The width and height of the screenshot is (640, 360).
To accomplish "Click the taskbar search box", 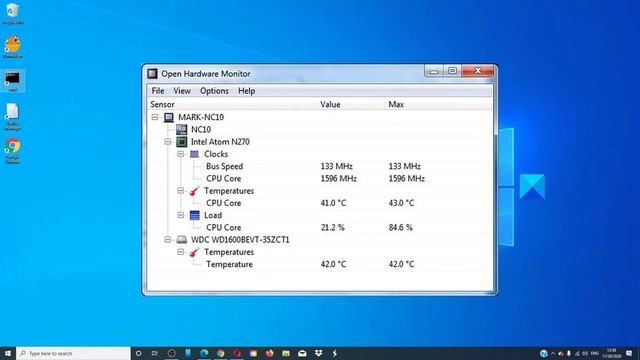I will pyautogui.click(x=73, y=353).
